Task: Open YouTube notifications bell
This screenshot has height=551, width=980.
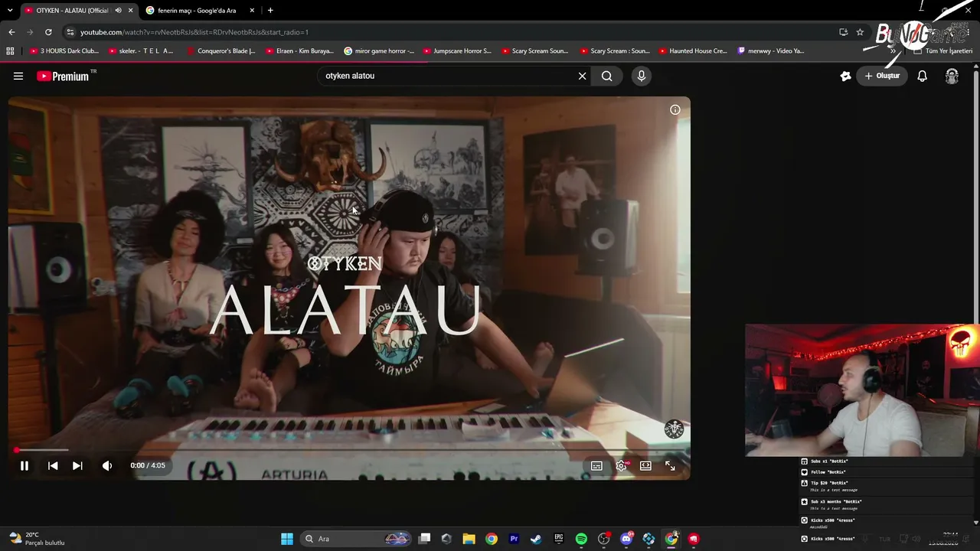Action: 923,76
